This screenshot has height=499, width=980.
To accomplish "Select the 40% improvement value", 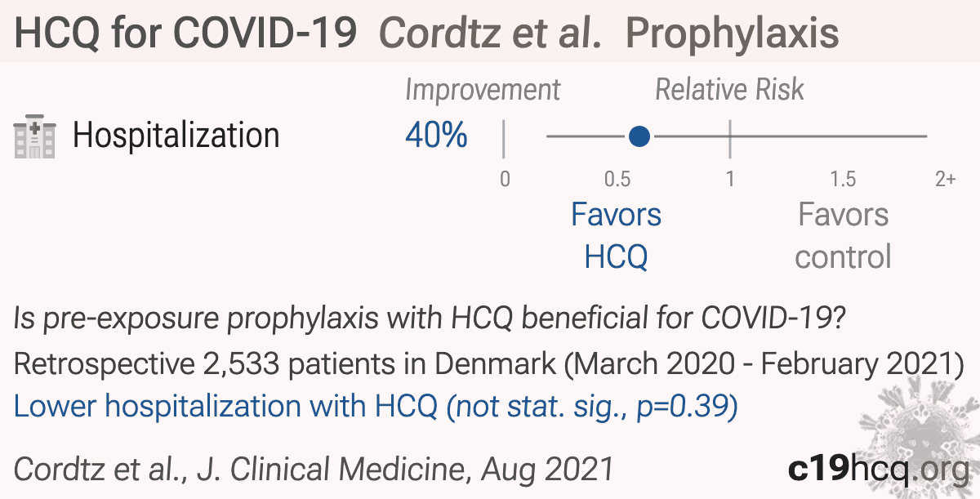I will 436,136.
